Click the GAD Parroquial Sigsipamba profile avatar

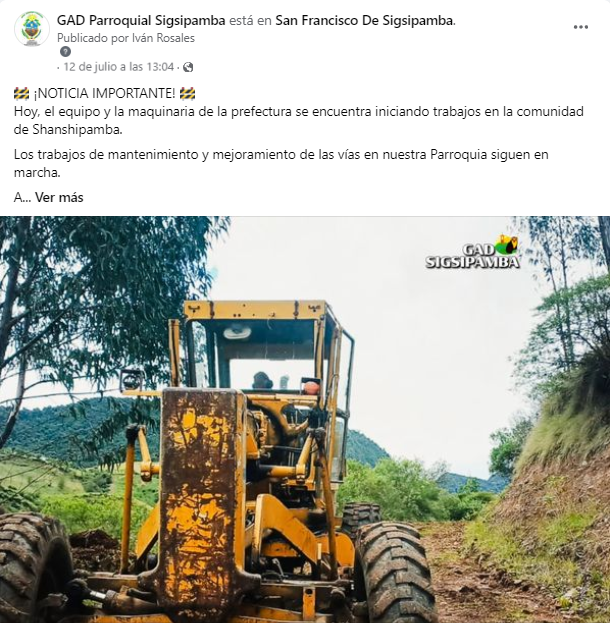[32, 29]
